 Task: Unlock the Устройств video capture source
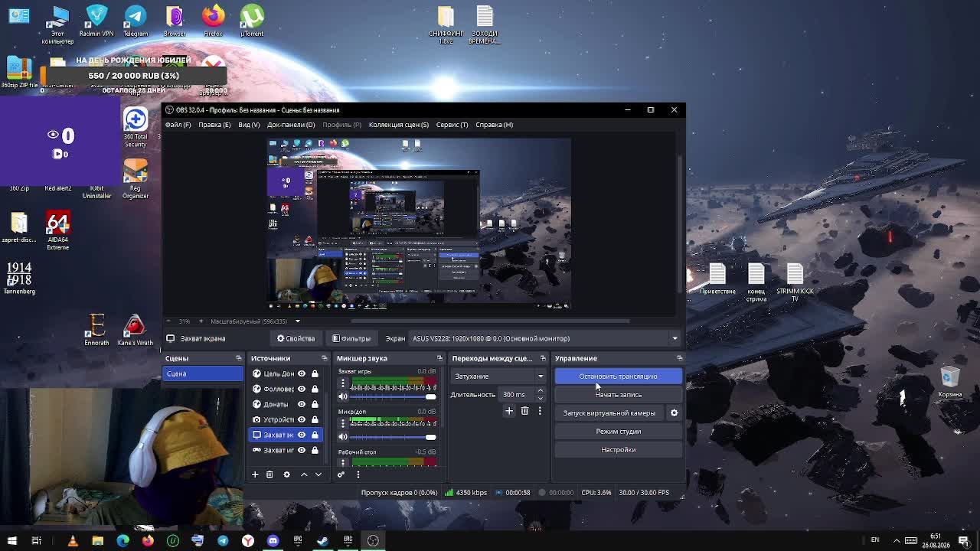coord(315,419)
